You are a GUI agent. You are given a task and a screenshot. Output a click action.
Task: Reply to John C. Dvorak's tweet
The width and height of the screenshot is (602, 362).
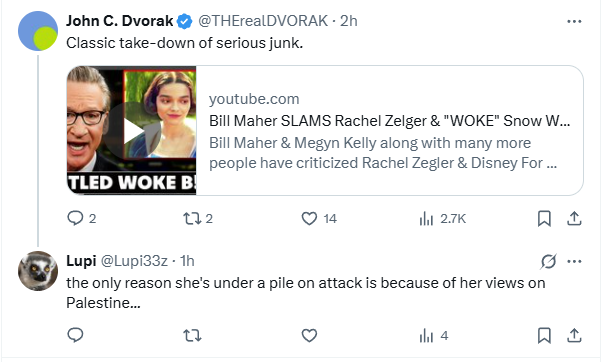pyautogui.click(x=75, y=218)
